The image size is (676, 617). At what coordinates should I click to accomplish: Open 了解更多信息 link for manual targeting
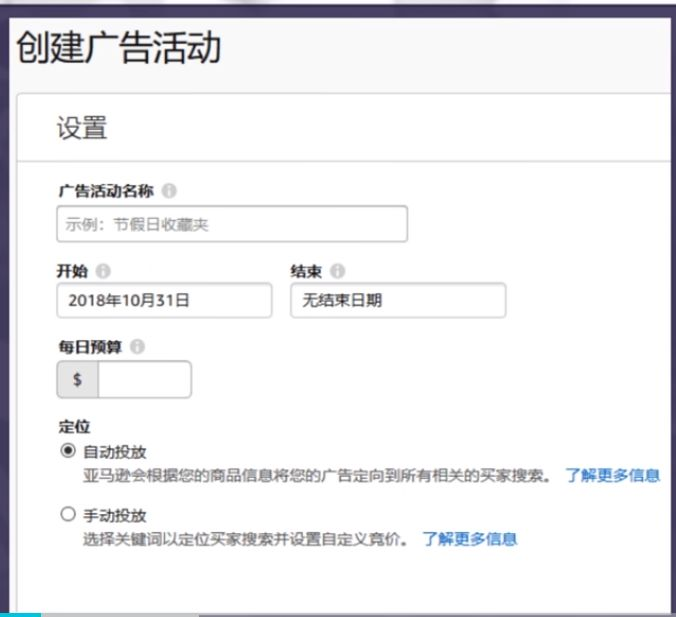click(469, 539)
